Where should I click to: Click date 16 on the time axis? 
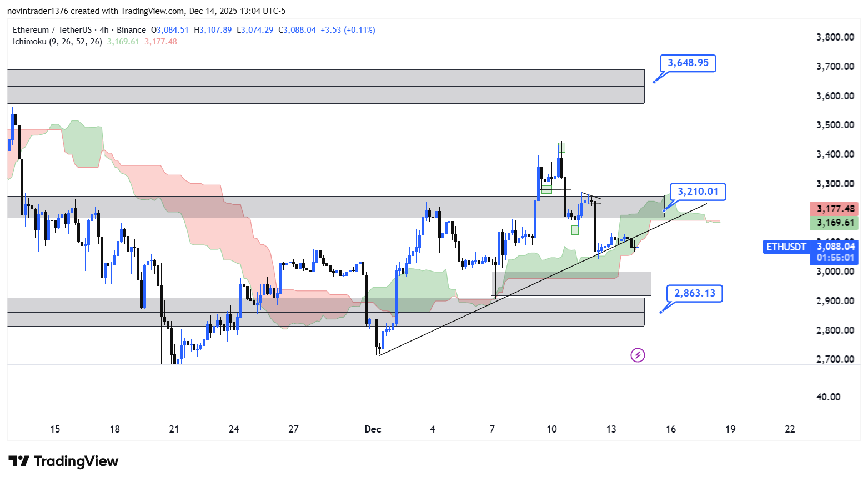[671, 429]
